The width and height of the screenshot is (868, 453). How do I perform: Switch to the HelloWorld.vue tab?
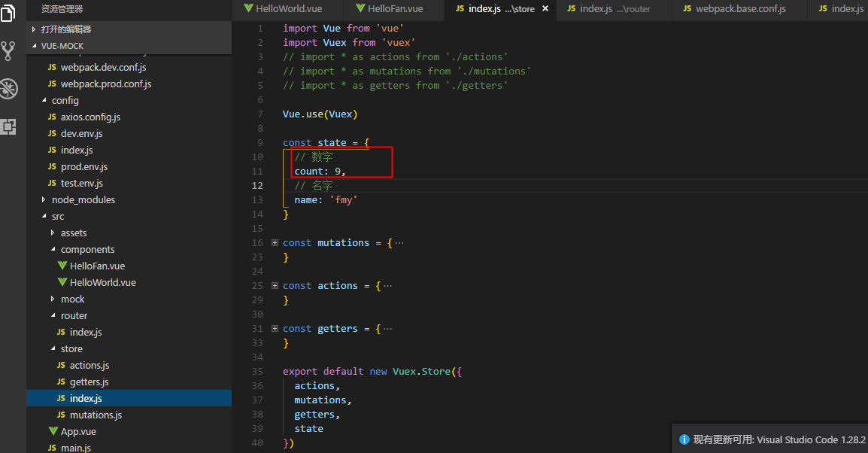(287, 9)
